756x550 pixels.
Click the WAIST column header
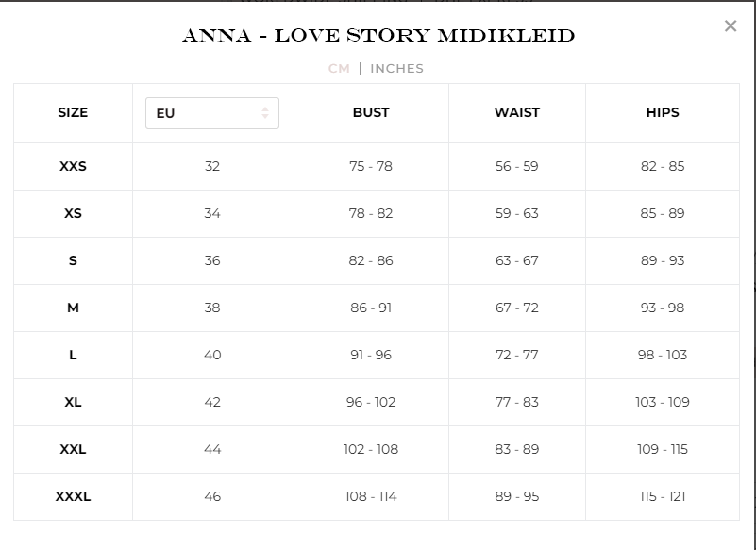516,113
